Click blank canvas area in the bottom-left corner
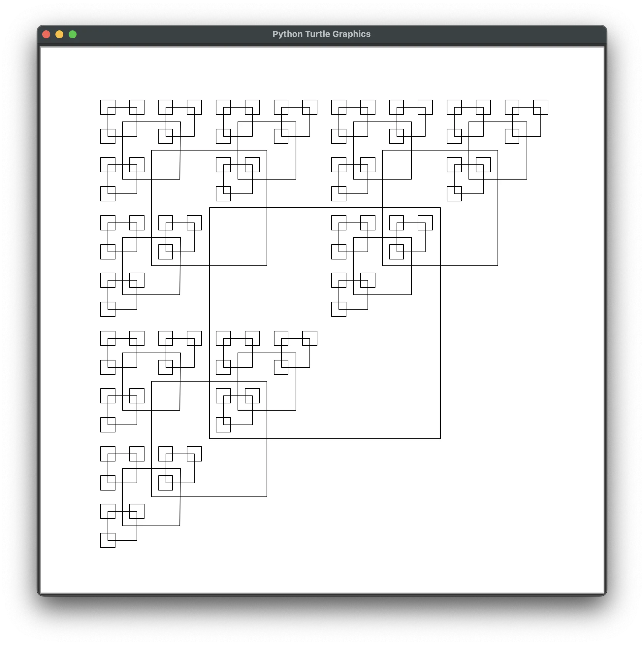Screen dimensions: 644x645 pos(67,571)
